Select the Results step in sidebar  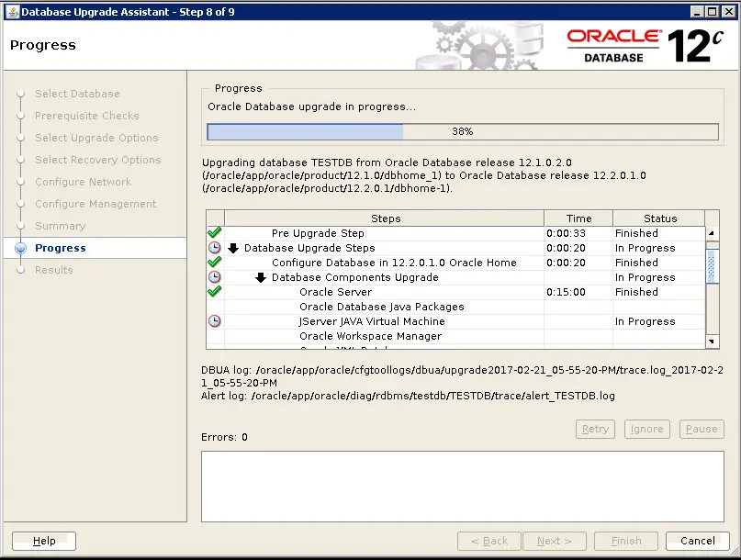click(x=54, y=270)
